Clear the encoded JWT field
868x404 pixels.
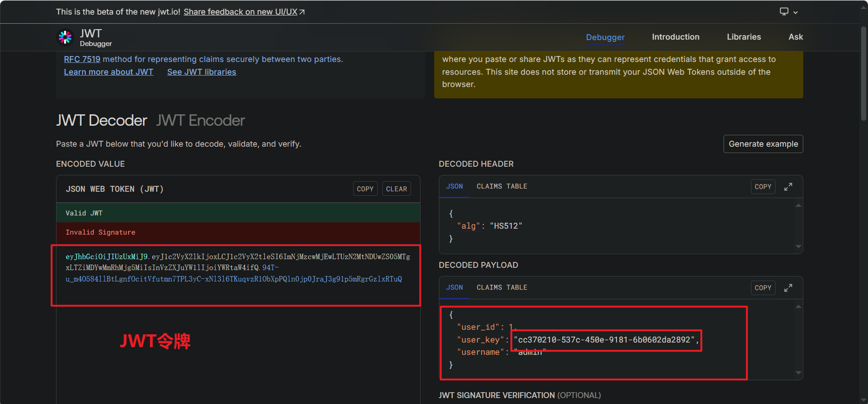coord(396,189)
